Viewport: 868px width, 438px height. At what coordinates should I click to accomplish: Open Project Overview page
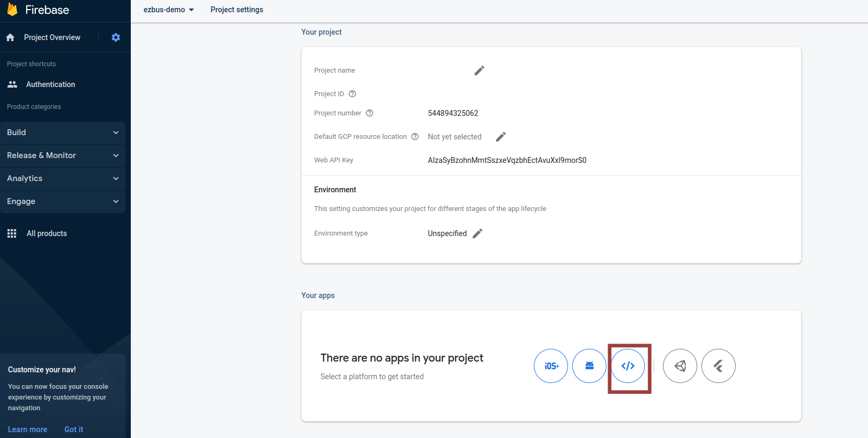click(52, 37)
